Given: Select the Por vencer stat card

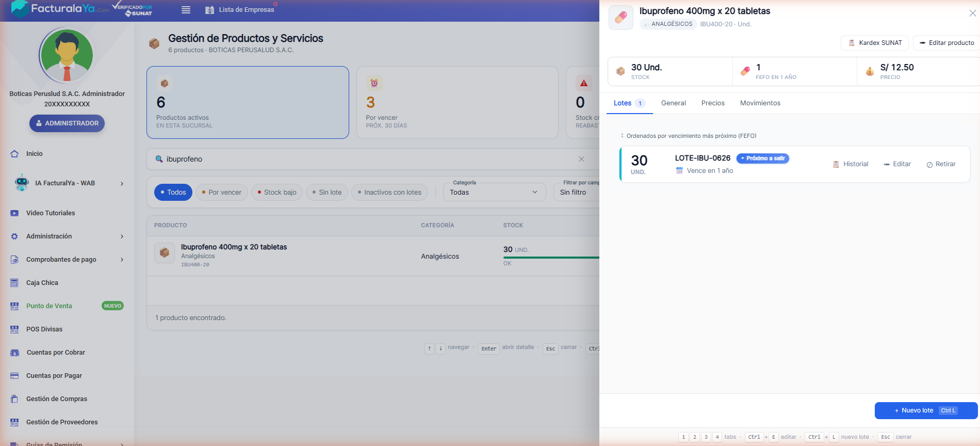Looking at the screenshot, I should (457, 102).
